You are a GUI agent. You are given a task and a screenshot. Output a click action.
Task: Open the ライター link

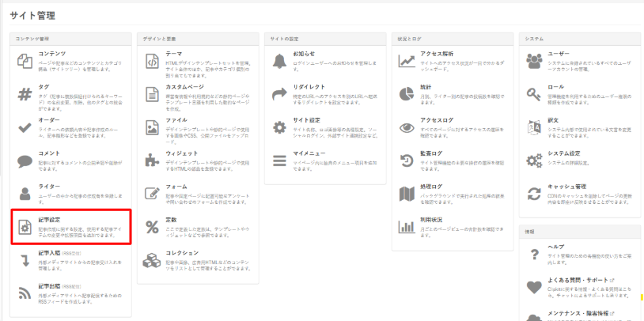(49, 187)
